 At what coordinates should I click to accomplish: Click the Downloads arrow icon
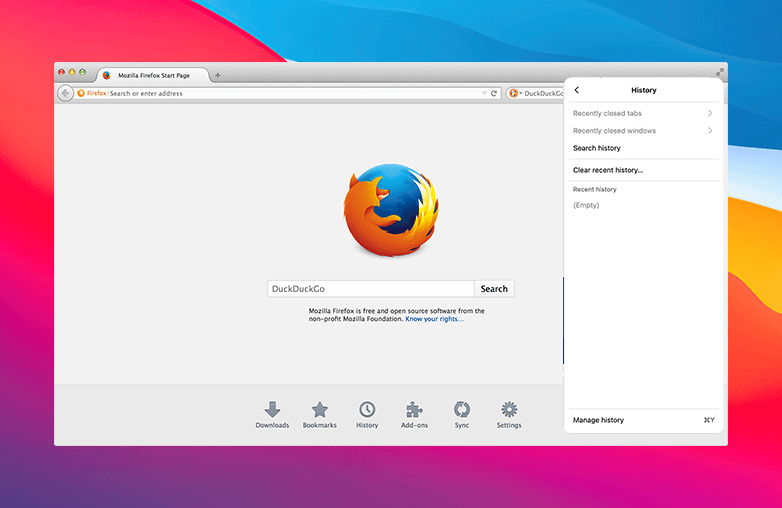(x=272, y=409)
